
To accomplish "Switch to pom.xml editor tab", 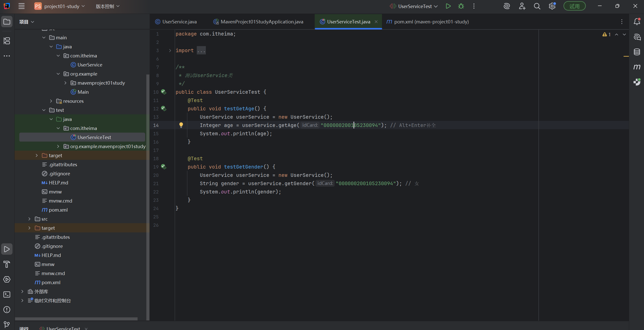I will click(x=431, y=22).
